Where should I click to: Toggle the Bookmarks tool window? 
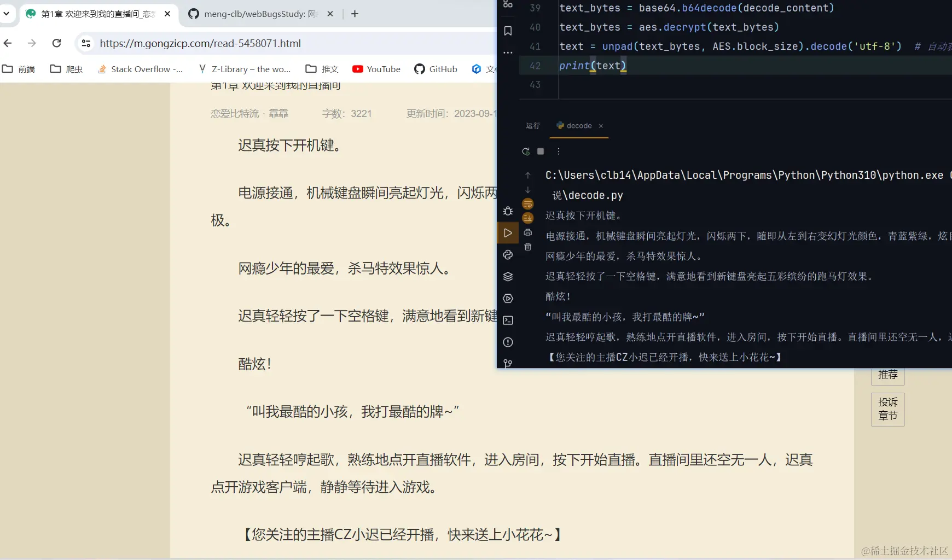(x=508, y=31)
